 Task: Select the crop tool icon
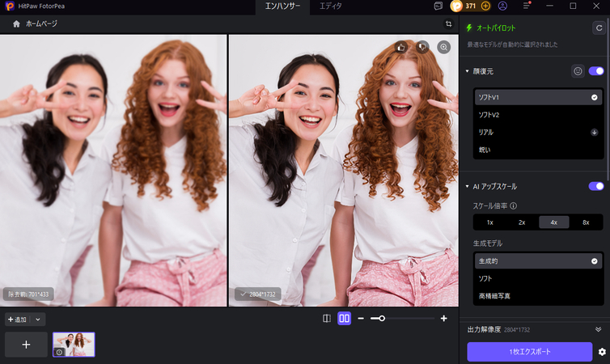coord(448,23)
